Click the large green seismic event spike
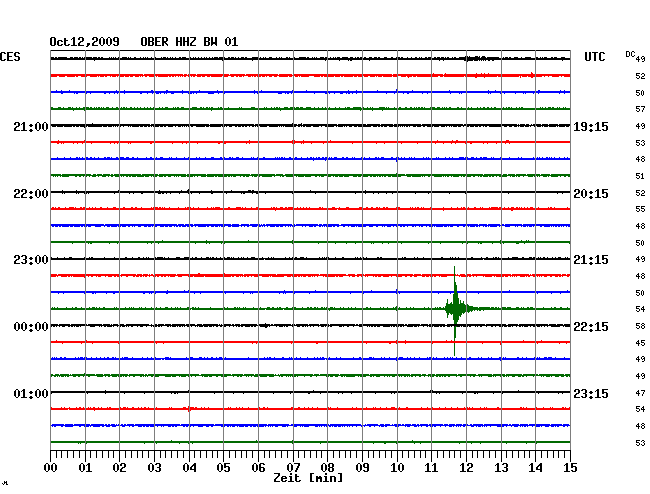The width and height of the screenshot is (650, 494). tap(455, 309)
